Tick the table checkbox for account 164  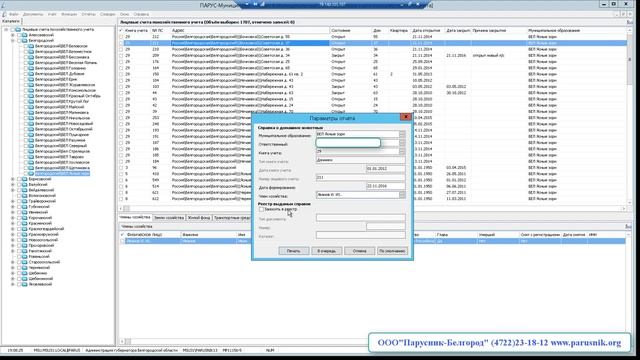(x=121, y=68)
